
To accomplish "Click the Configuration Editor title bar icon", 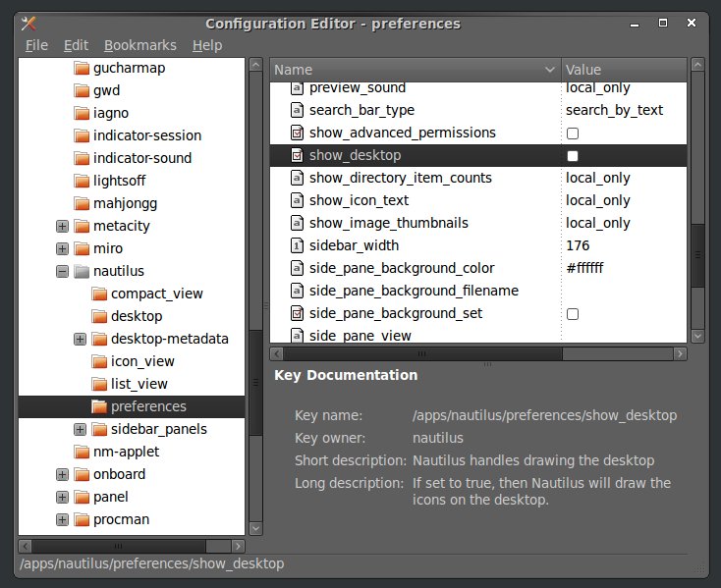I will tap(28, 24).
